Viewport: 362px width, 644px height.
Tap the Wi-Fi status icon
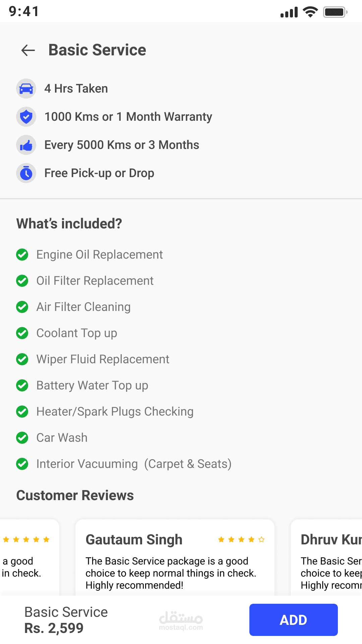click(x=310, y=12)
